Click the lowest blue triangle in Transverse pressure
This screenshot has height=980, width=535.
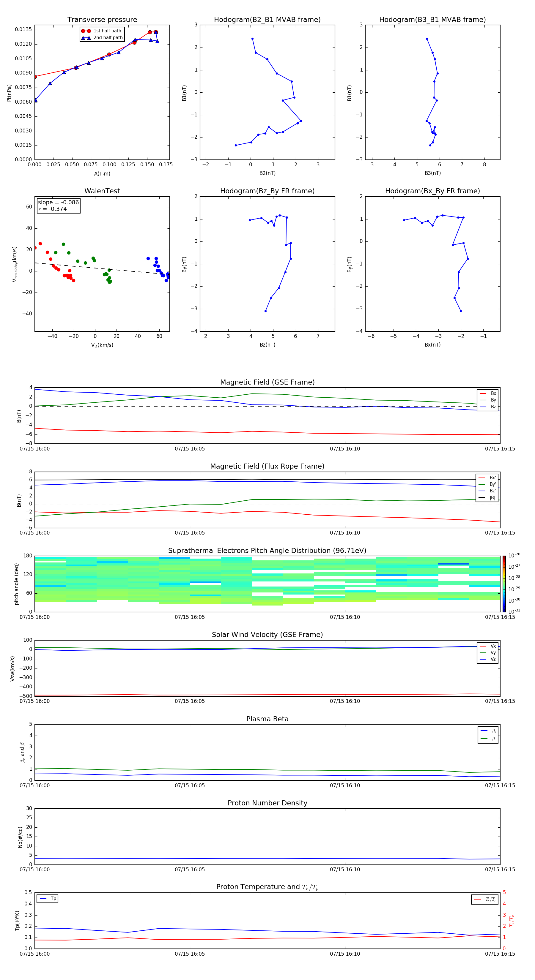pos(35,100)
